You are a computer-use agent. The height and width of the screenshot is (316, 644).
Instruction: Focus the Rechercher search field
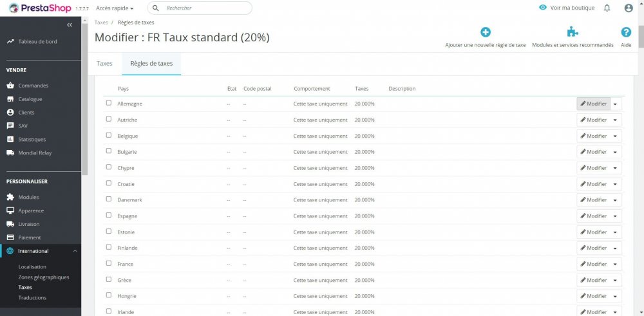pos(200,8)
